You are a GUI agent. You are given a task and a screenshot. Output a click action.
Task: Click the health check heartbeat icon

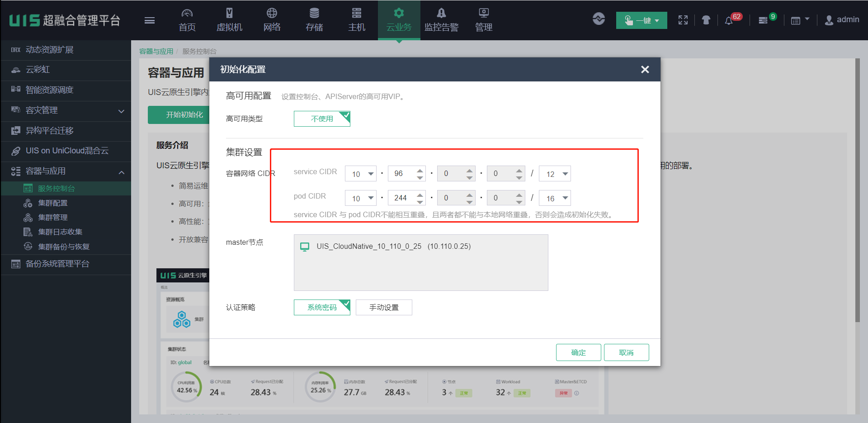(599, 19)
